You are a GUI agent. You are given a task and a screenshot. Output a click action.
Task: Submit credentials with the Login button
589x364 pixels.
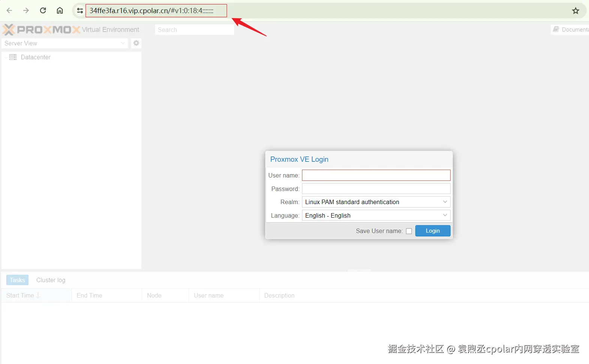pos(433,231)
